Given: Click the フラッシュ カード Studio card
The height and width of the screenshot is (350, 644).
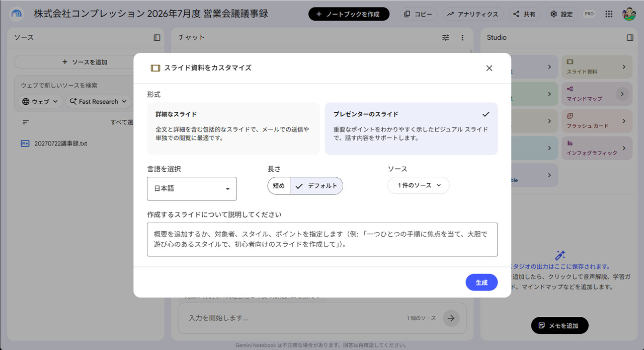Looking at the screenshot, I should [x=597, y=121].
